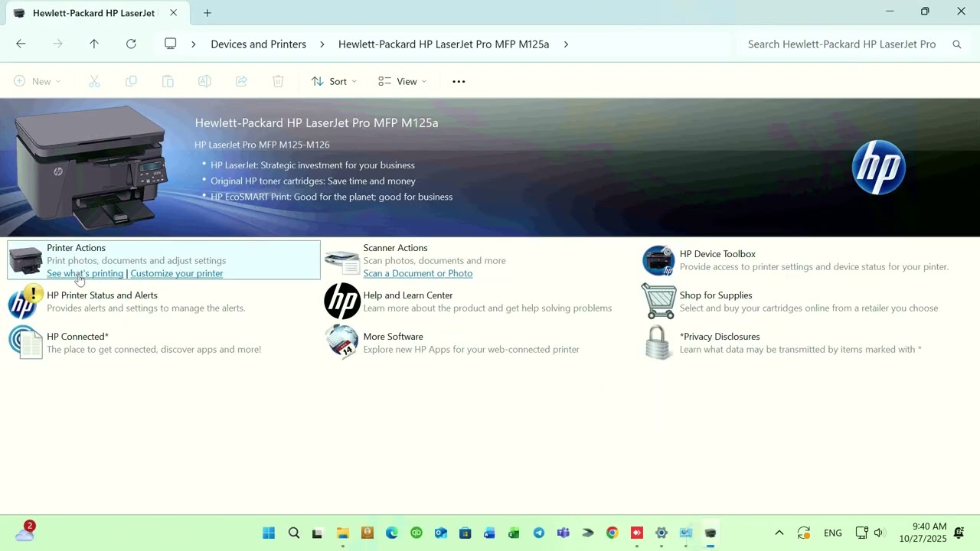
Task: Click the Shop for Supplies title
Action: 716,295
